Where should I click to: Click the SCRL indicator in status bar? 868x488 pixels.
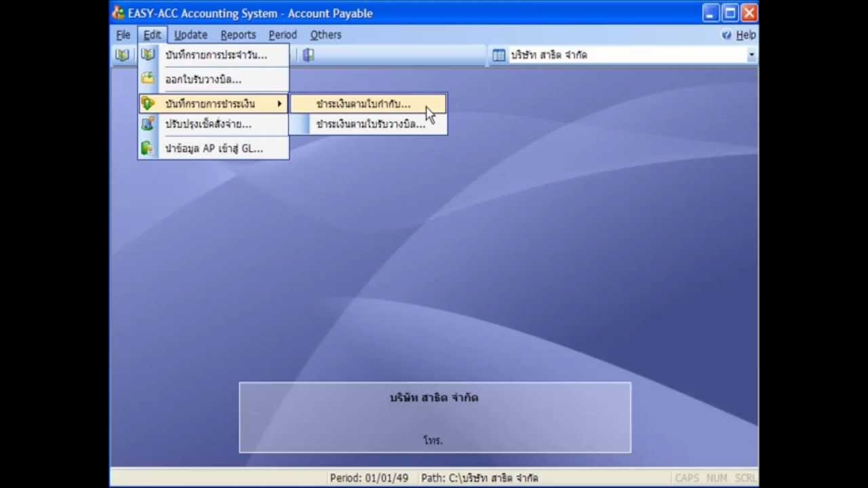[x=745, y=478]
